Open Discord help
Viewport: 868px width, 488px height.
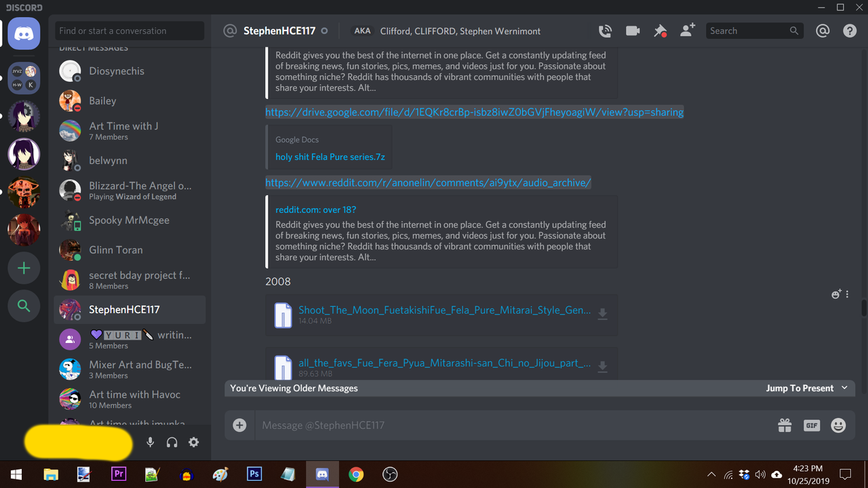tap(850, 31)
